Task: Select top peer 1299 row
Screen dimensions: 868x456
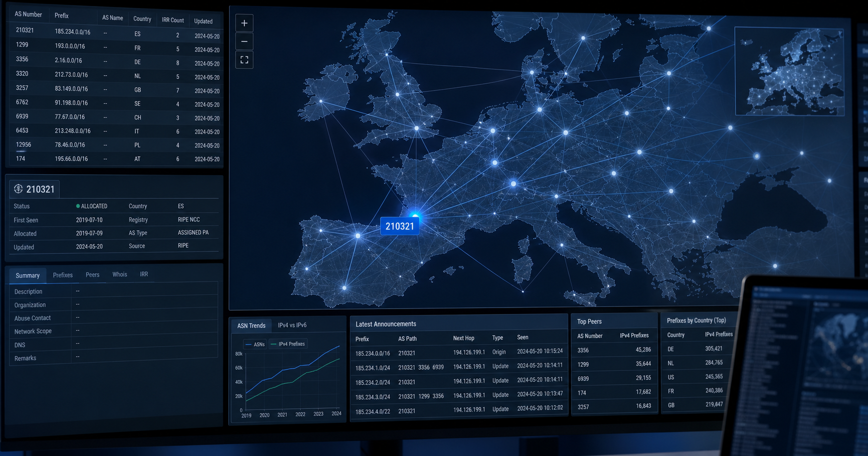Action: tap(614, 364)
